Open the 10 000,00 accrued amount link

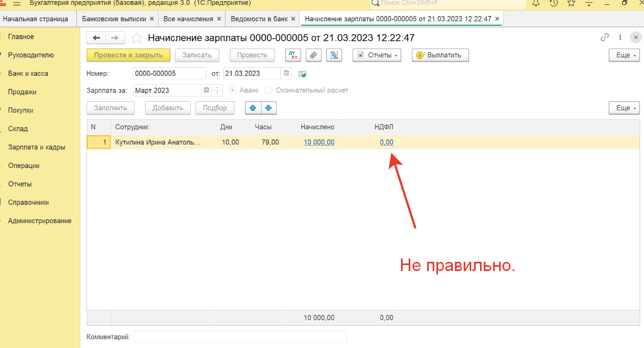coord(319,142)
